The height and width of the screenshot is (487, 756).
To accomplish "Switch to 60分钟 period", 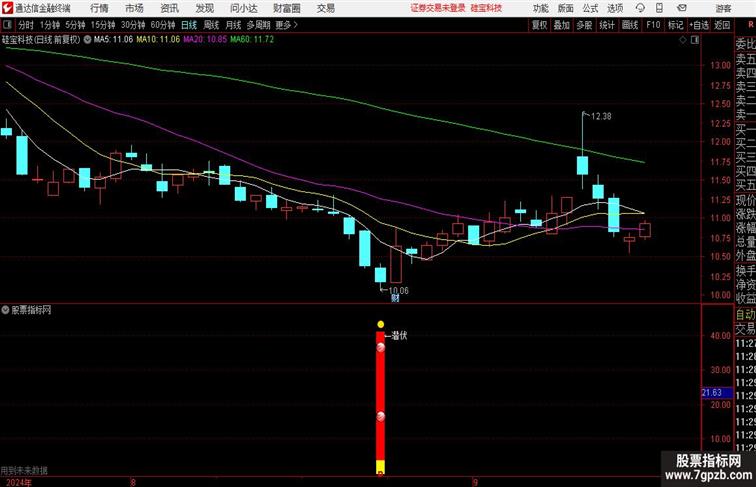I will point(163,25).
